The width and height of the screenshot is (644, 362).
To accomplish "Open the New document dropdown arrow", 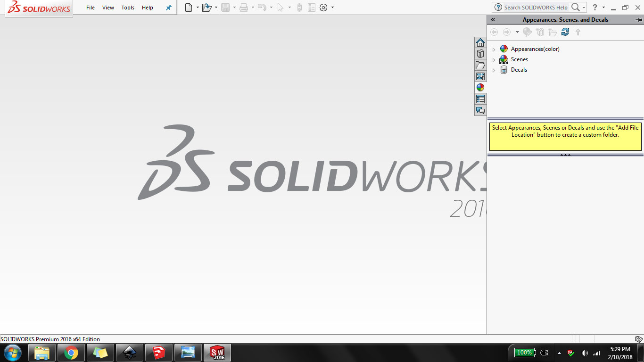I will [x=198, y=8].
